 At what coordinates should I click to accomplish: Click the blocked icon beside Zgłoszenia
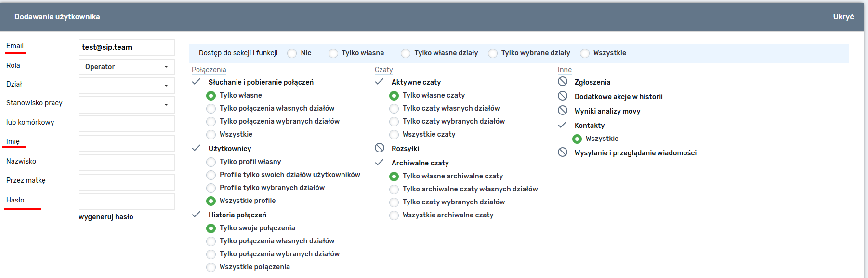tap(563, 82)
